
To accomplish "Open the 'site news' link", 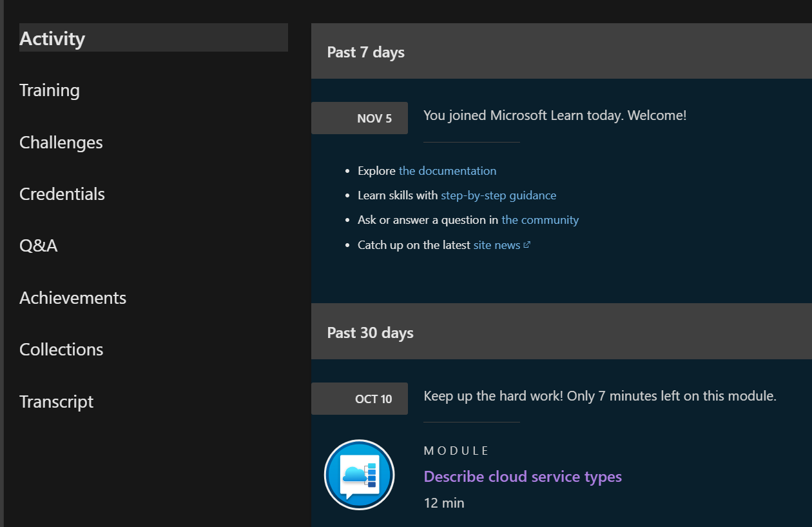I will (497, 245).
